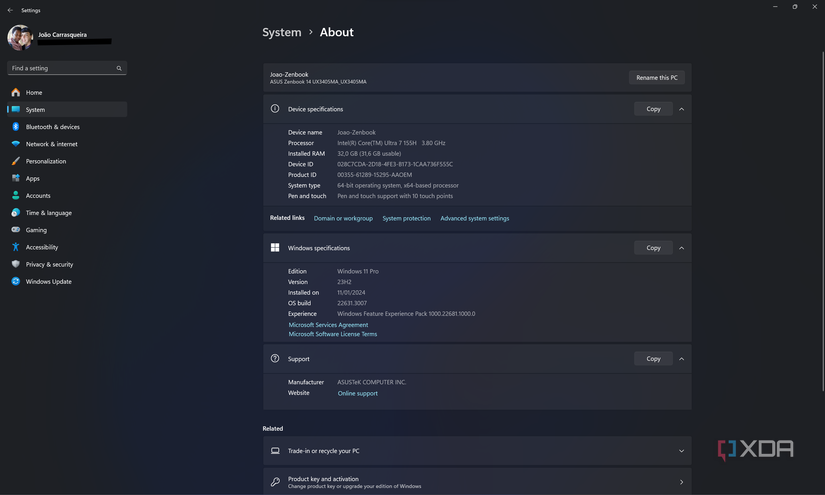The height and width of the screenshot is (495, 825).
Task: Click the Joao-Zenbook device name value
Action: coord(356,133)
